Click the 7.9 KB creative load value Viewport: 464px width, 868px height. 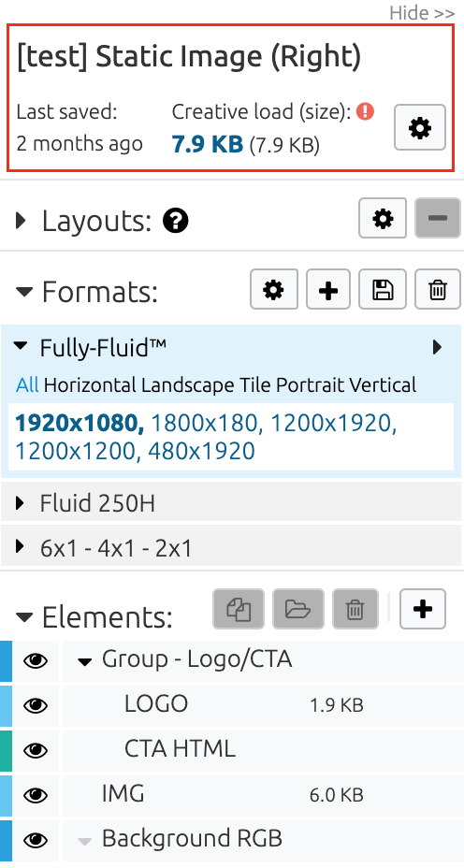coord(208,144)
